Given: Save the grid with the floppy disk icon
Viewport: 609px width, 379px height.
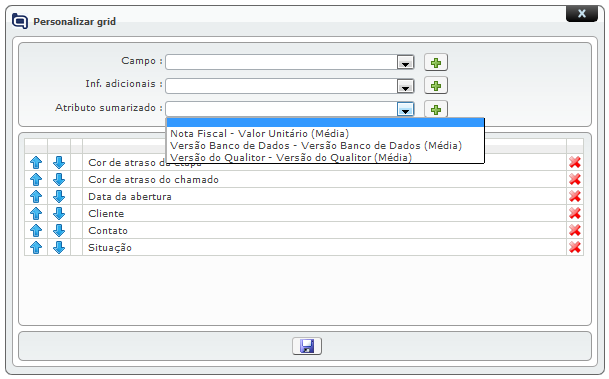Looking at the screenshot, I should point(307,346).
